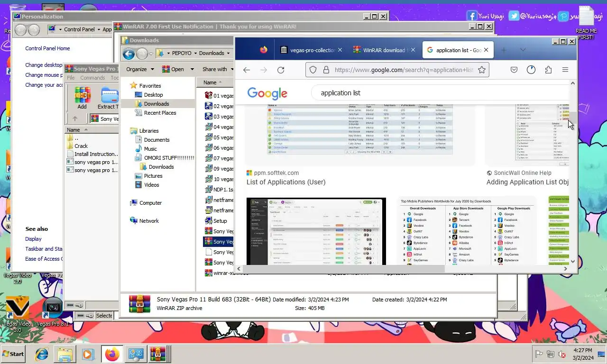This screenshot has width=607, height=364.
Task: Click the Open button in Downloads toolbar
Action: 173,69
